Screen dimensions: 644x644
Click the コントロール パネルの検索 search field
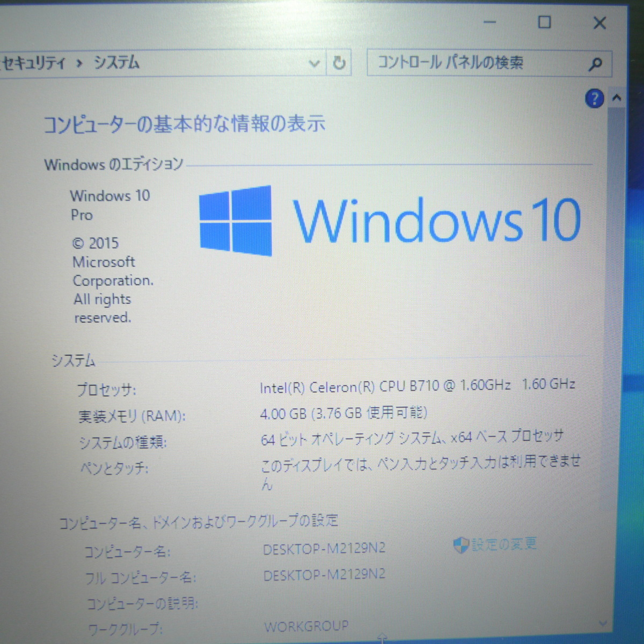(488, 63)
